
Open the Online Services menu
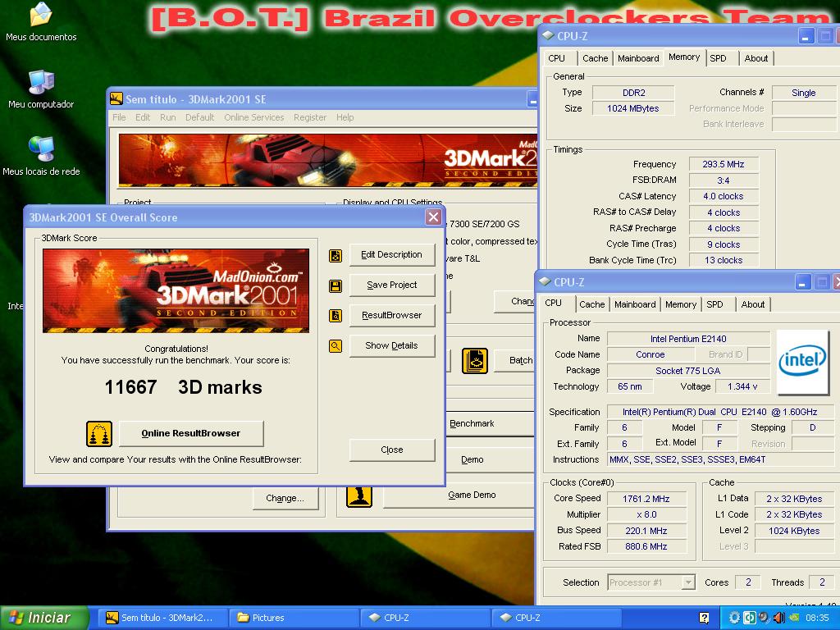(254, 117)
